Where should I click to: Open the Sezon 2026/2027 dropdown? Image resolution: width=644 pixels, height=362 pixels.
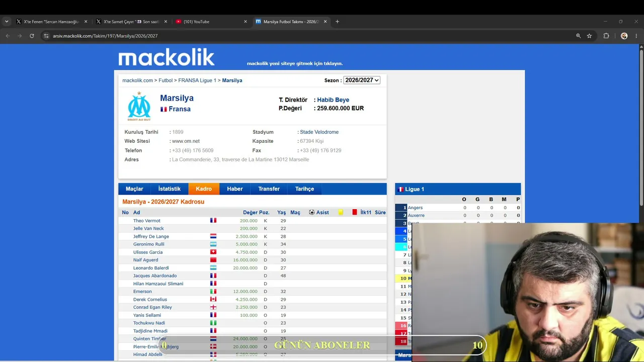(361, 80)
